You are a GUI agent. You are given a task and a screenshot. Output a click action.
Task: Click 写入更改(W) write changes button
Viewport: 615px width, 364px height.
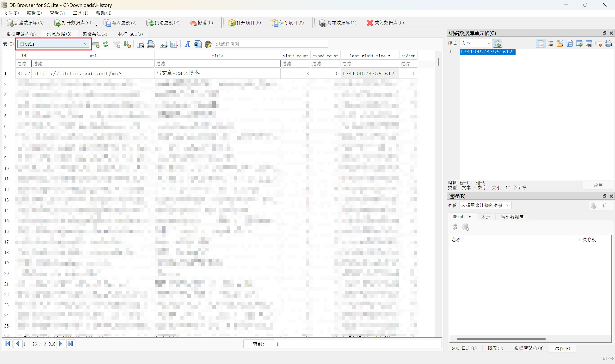coord(120,23)
